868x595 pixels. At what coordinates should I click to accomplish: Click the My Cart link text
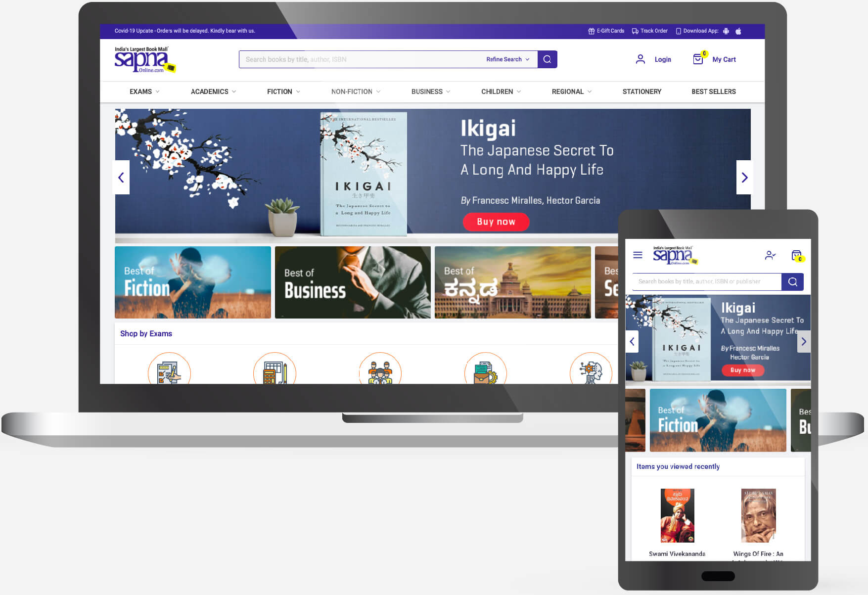pyautogui.click(x=724, y=59)
